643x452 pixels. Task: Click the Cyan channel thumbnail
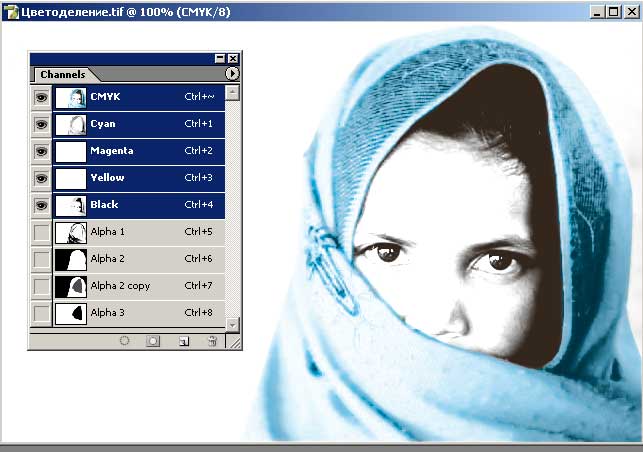point(71,125)
